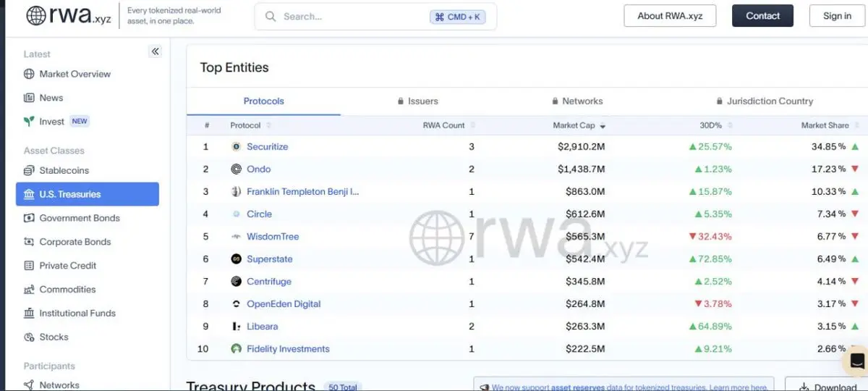Click WisdomTree's 32.43% 30D change
Image resolution: width=868 pixels, height=391 pixels.
[710, 237]
